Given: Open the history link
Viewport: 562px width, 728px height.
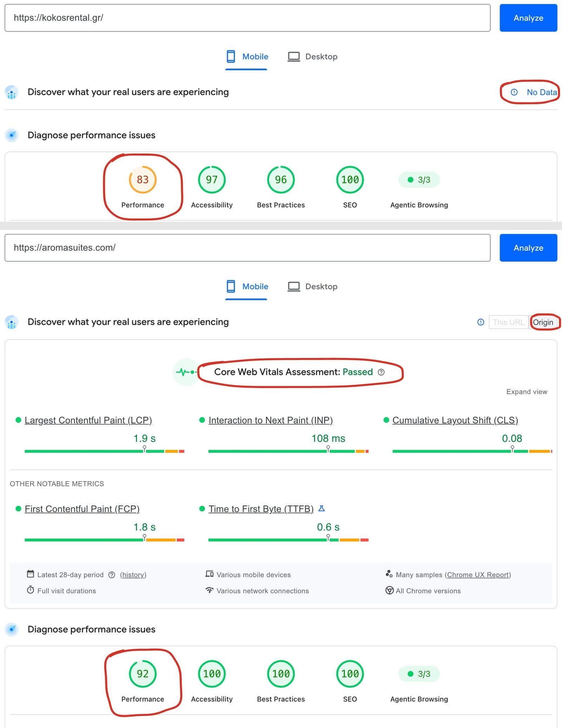Looking at the screenshot, I should coord(133,575).
